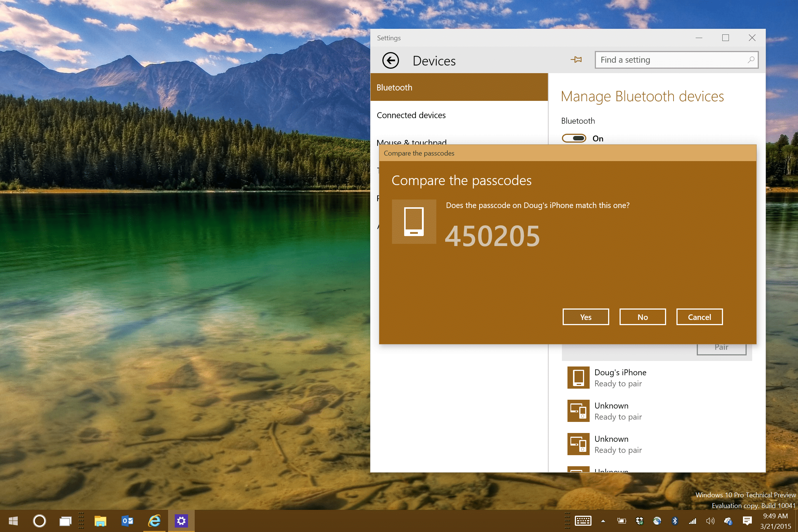Open Cortana search circle on taskbar
The height and width of the screenshot is (532, 798).
pos(40,521)
